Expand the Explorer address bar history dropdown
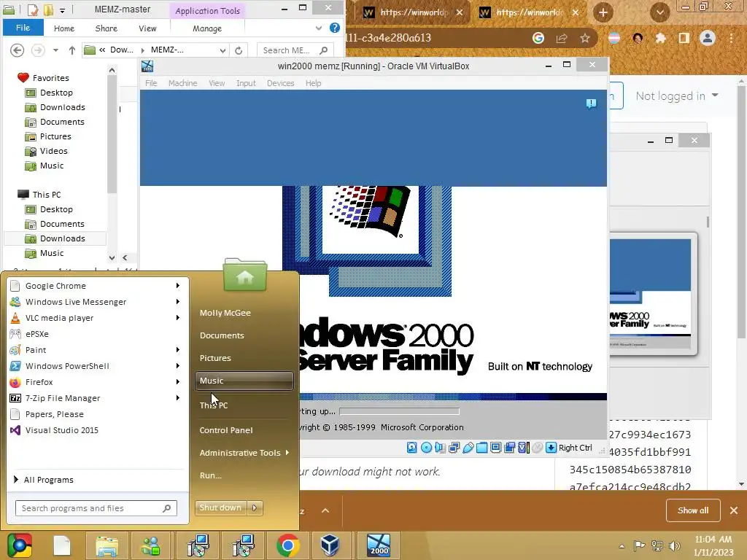Viewport: 747px width, 560px height. pos(222,50)
